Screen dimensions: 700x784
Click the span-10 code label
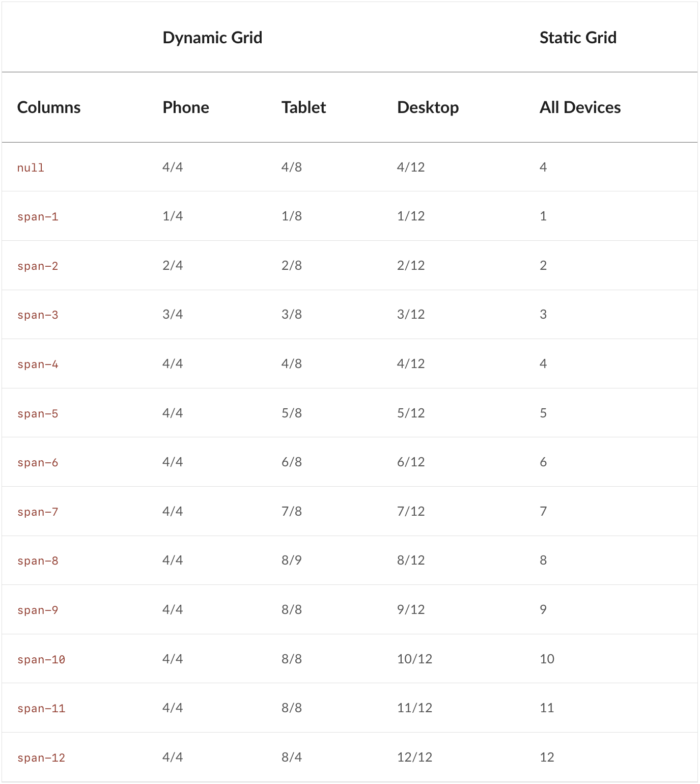click(x=41, y=660)
